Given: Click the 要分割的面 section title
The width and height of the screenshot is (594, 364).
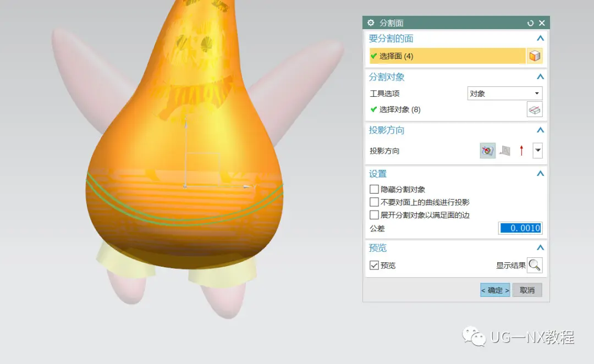Looking at the screenshot, I should point(391,38).
